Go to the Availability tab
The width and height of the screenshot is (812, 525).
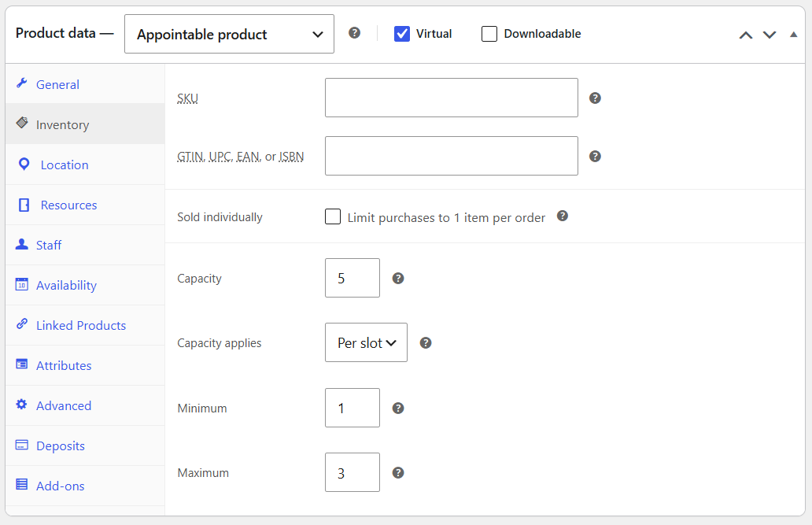click(85, 285)
